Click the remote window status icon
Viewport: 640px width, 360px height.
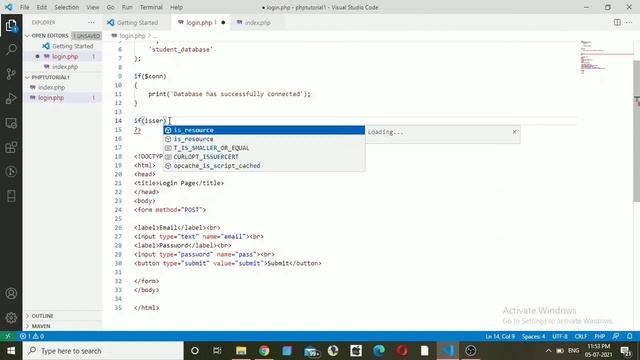[8, 336]
